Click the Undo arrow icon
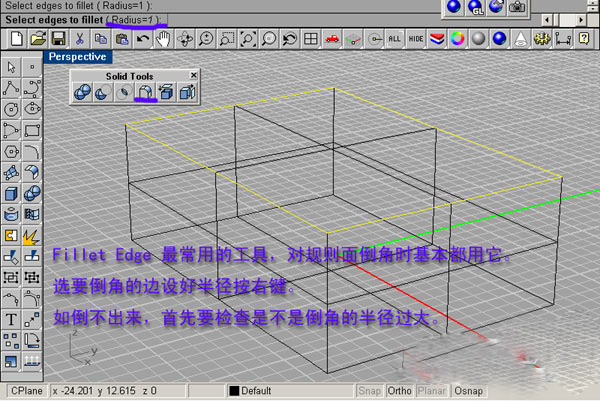The image size is (600, 401). (143, 38)
